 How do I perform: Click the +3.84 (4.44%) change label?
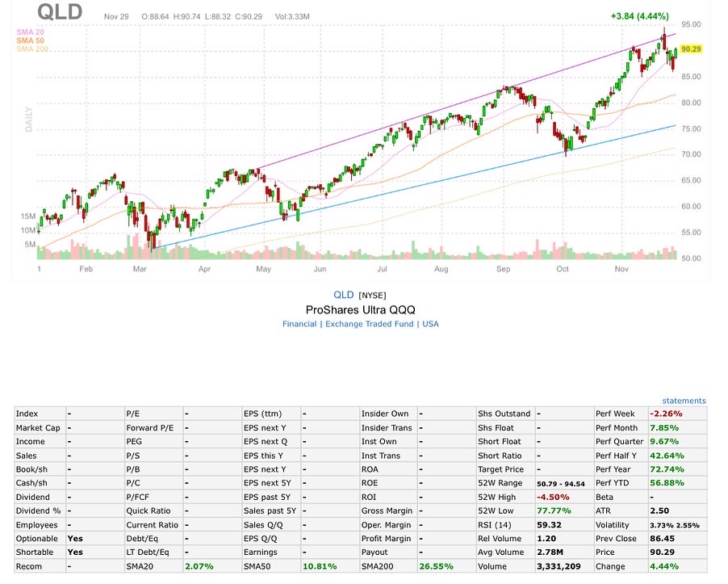(x=640, y=16)
